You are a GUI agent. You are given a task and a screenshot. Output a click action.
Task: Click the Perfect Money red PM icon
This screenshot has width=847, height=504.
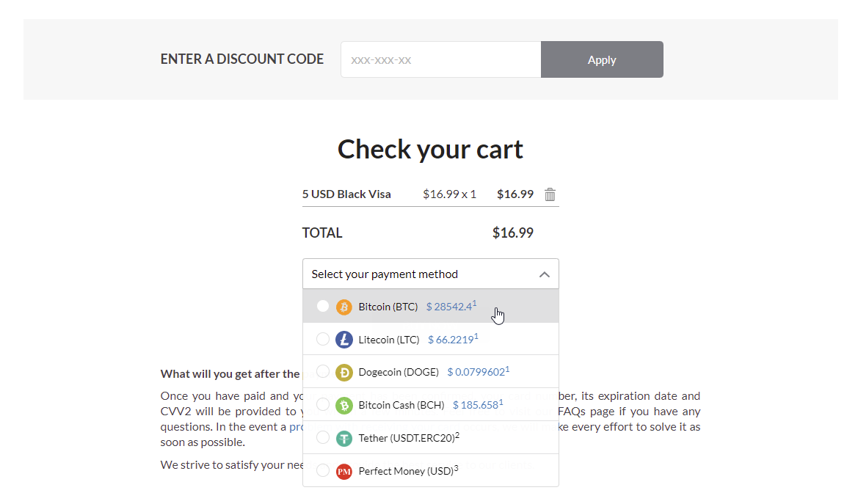click(344, 471)
